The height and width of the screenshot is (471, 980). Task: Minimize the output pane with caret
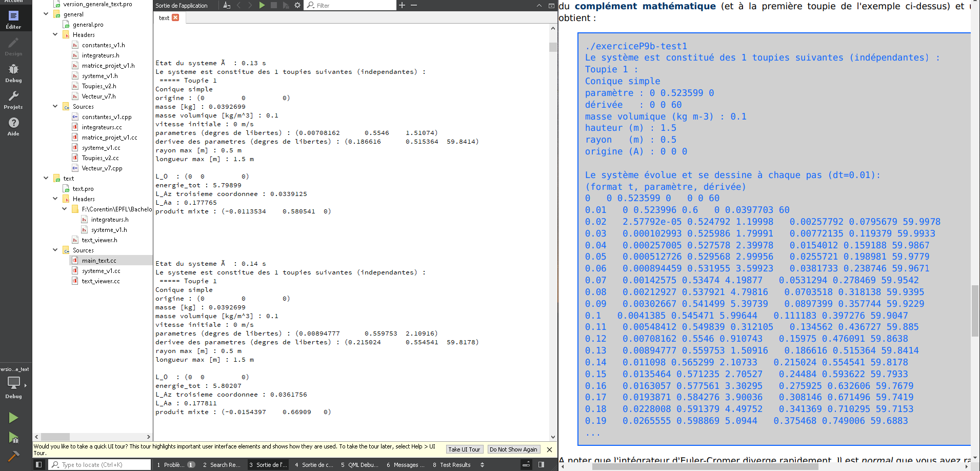(539, 5)
